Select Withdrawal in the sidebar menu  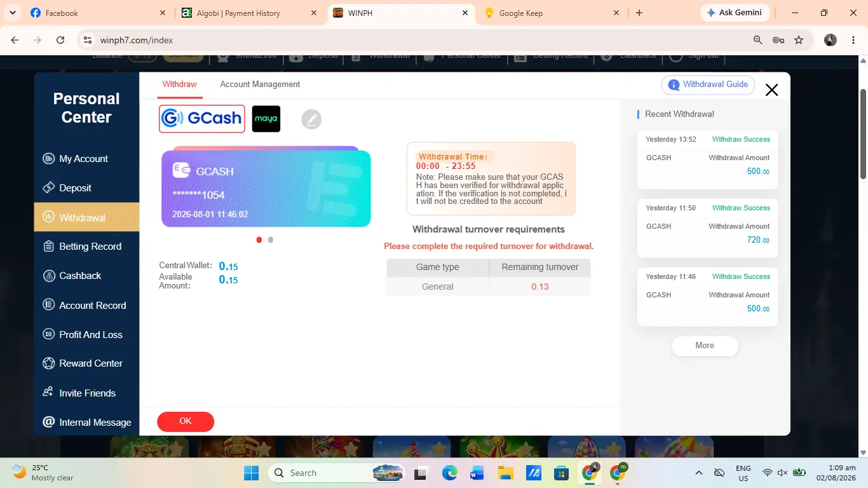tap(86, 217)
